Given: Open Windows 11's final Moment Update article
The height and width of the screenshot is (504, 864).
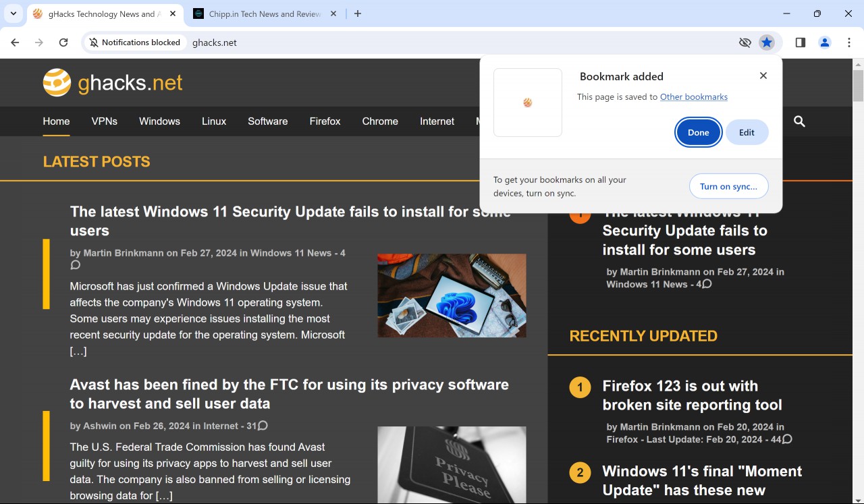Looking at the screenshot, I should pyautogui.click(x=702, y=480).
